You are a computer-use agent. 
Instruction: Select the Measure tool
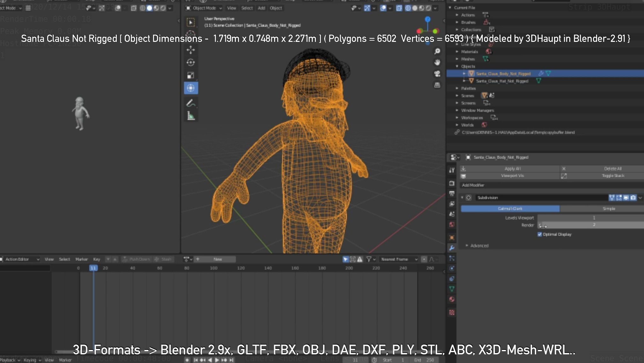191,116
